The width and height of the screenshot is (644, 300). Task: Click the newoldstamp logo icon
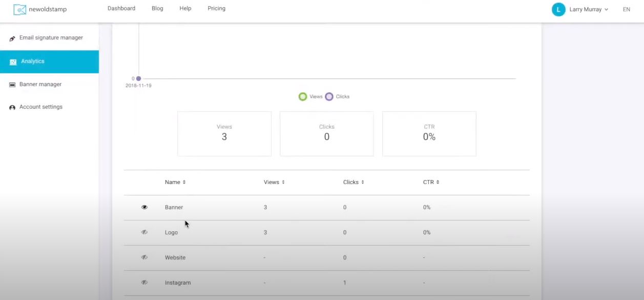pyautogui.click(x=19, y=9)
